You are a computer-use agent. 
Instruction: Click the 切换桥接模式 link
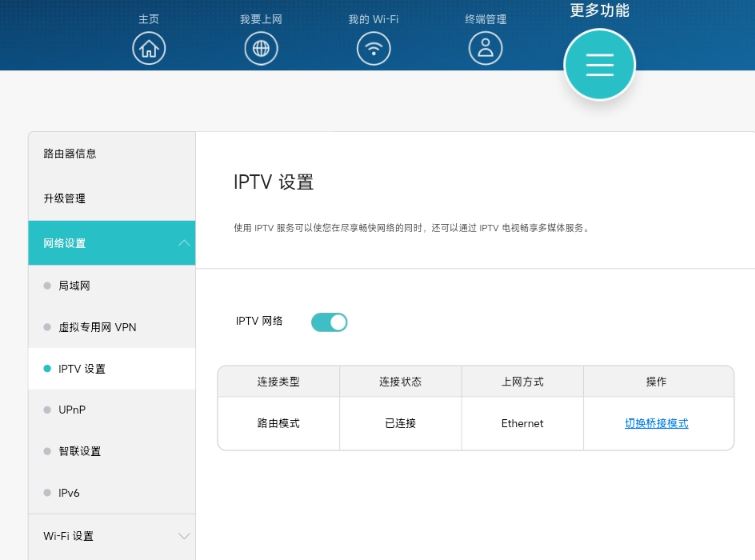coord(656,424)
